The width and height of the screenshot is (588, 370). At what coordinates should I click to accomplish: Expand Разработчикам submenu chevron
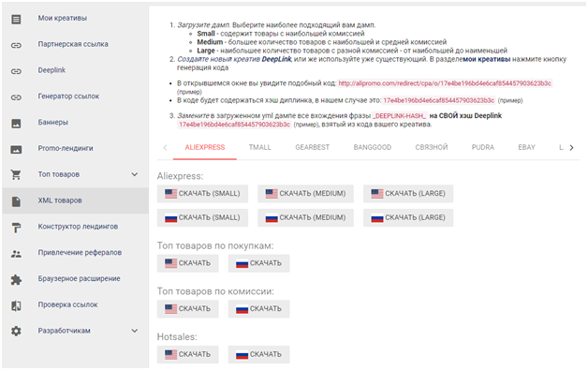(x=135, y=331)
